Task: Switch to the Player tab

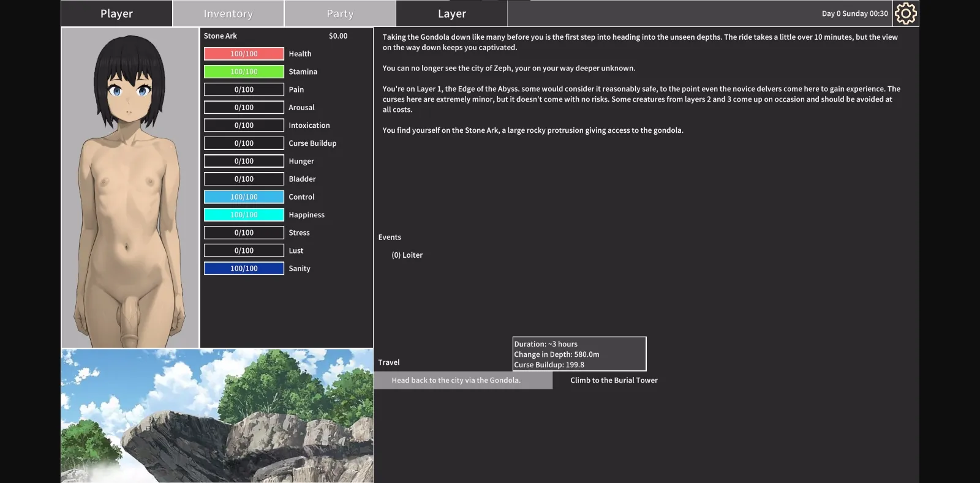Action: click(x=116, y=13)
